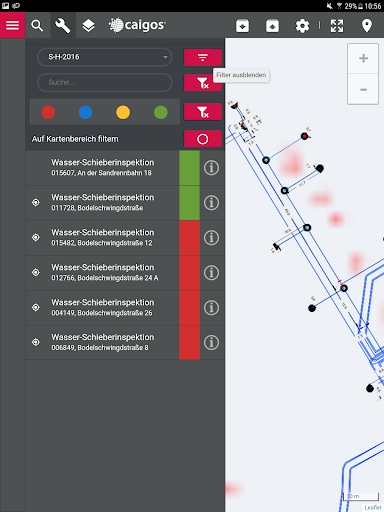This screenshot has height=512, width=384.
Task: Toggle fullscreen expand arrows icon
Action: pos(337,26)
